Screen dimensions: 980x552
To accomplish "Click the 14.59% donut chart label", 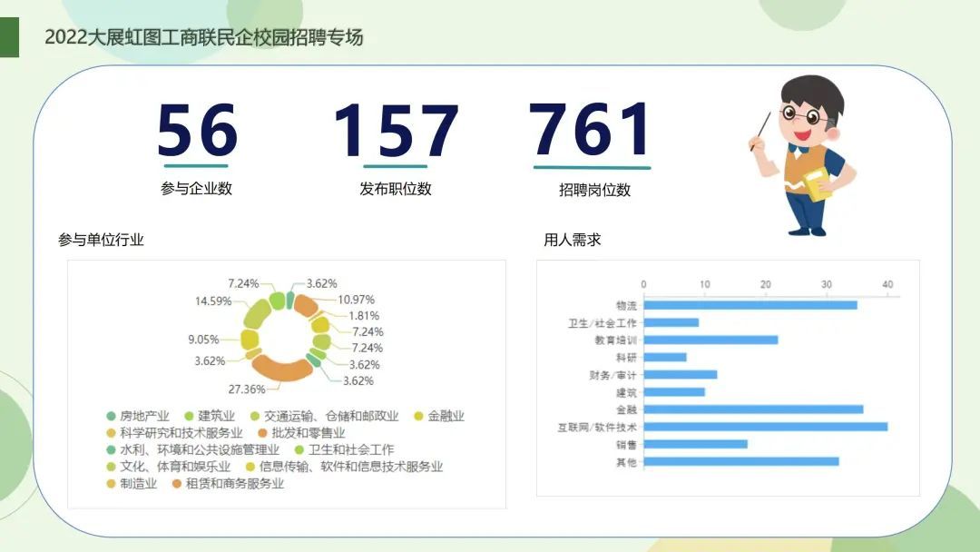I will pyautogui.click(x=213, y=301).
